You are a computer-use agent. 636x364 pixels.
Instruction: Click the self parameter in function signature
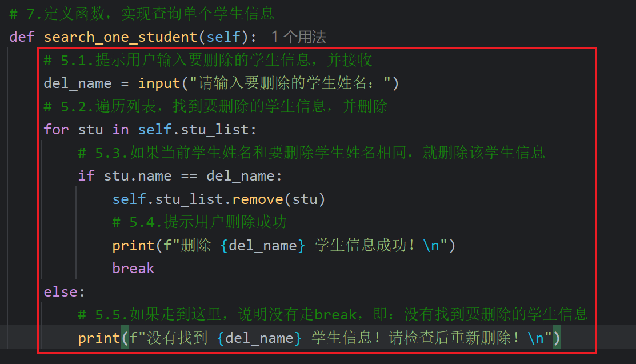click(x=223, y=37)
